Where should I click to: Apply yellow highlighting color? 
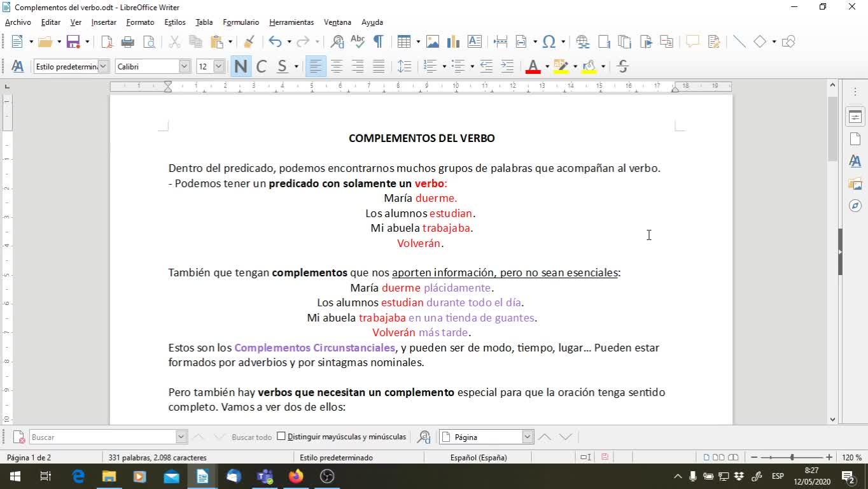click(561, 67)
